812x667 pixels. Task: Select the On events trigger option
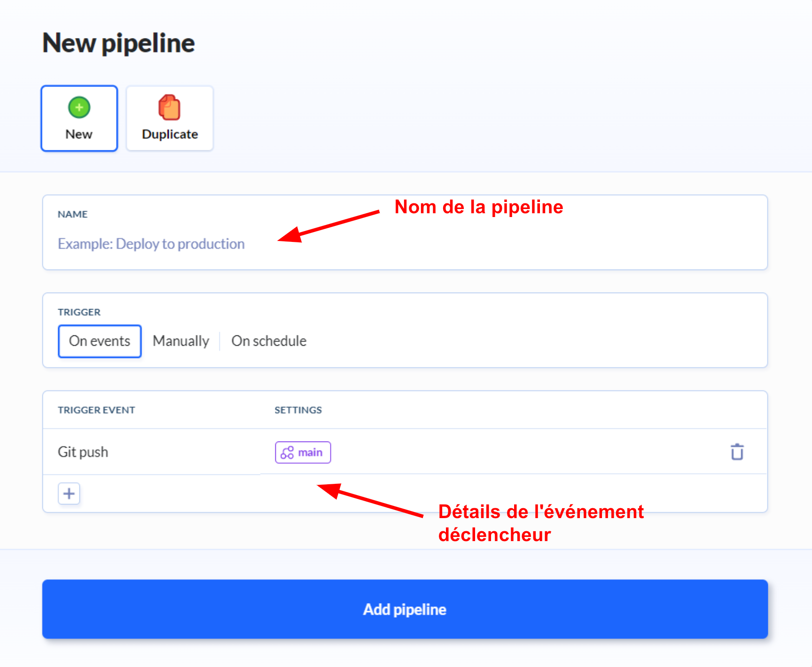(x=100, y=341)
